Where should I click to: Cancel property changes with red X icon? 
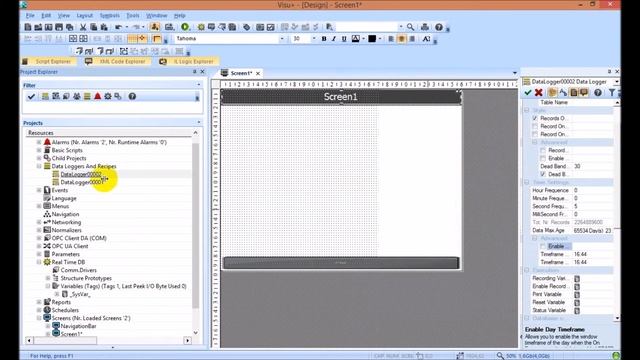[538, 93]
